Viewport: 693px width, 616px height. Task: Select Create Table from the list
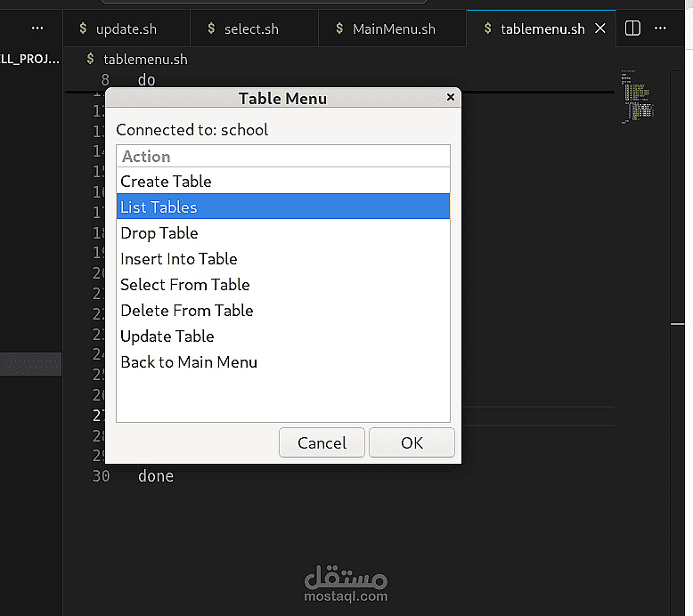pos(167,182)
